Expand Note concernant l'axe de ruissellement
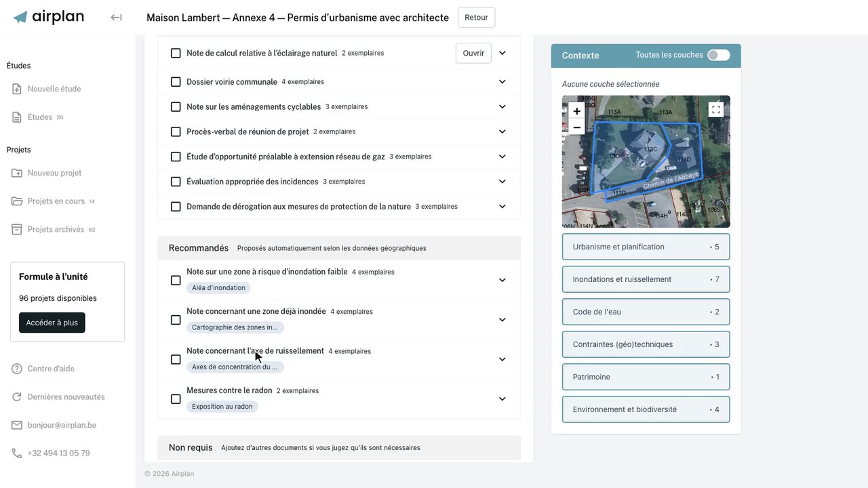The height and width of the screenshot is (488, 868). coord(502,359)
